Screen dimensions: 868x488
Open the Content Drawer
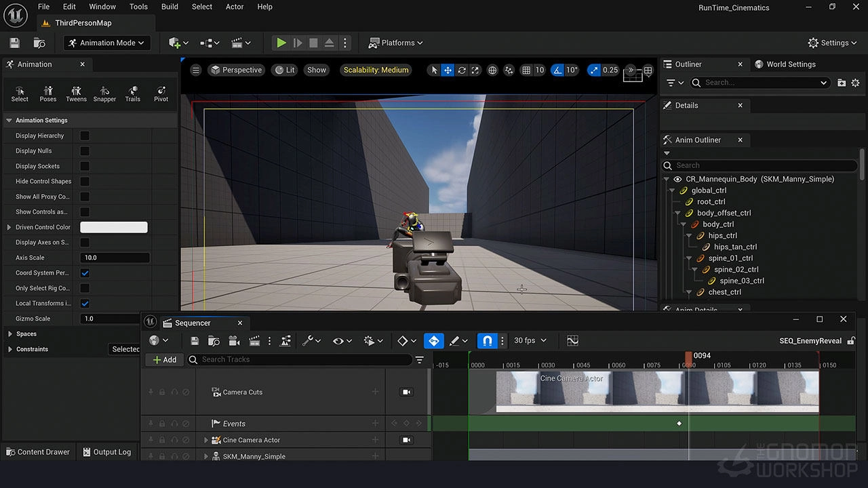(37, 451)
